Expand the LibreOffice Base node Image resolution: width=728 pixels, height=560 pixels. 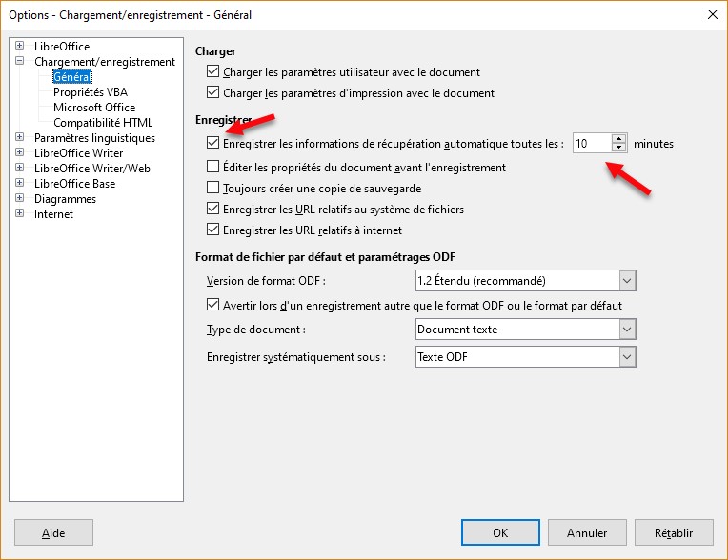click(x=20, y=184)
